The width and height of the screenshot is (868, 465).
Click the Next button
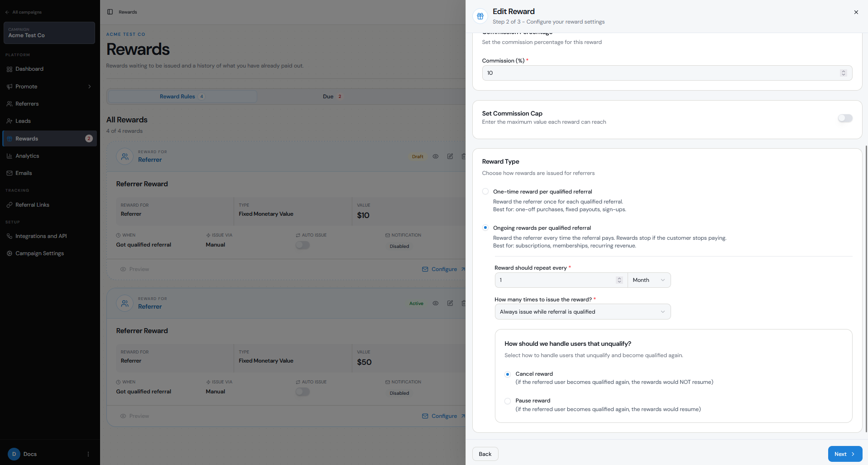tap(845, 454)
